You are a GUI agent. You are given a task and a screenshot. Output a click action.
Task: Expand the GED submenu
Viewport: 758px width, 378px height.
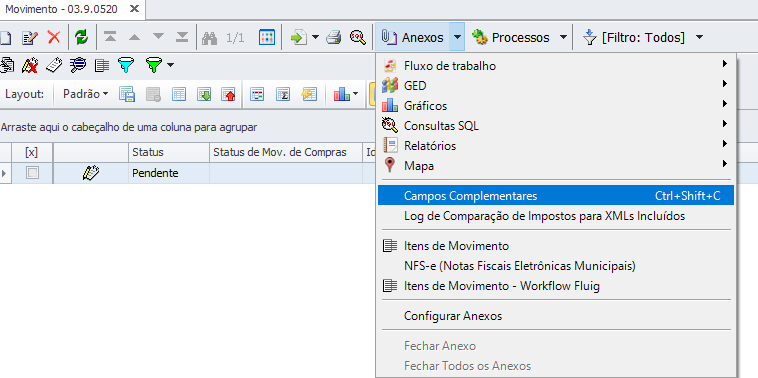coord(556,86)
